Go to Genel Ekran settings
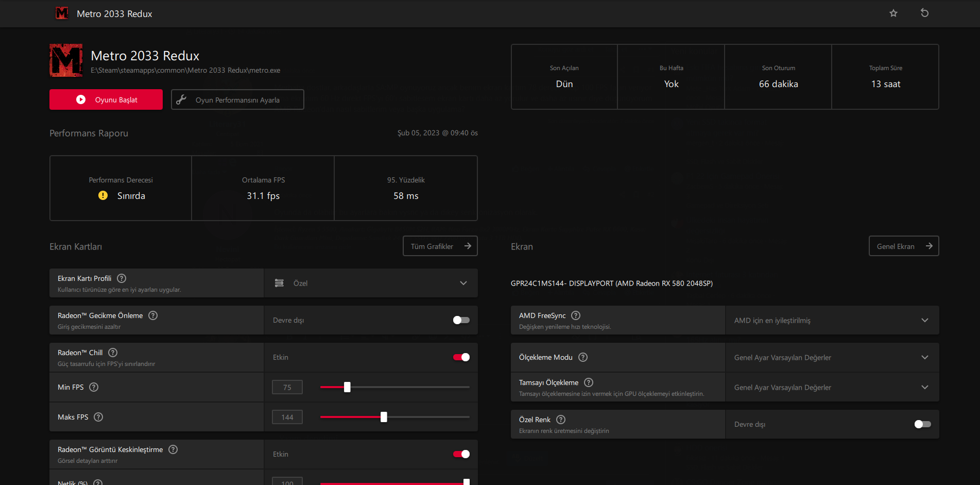The image size is (980, 485). click(903, 246)
